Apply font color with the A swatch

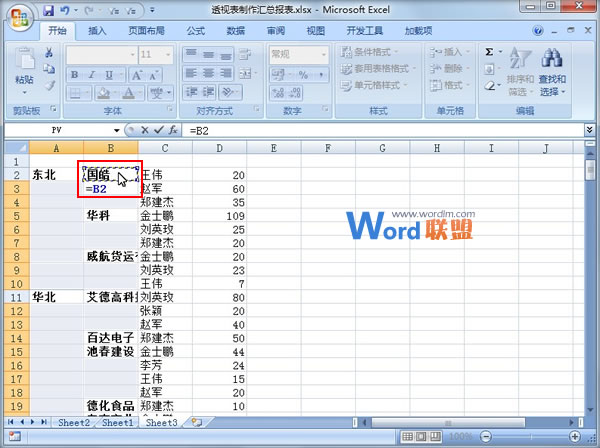pyautogui.click(x=129, y=93)
